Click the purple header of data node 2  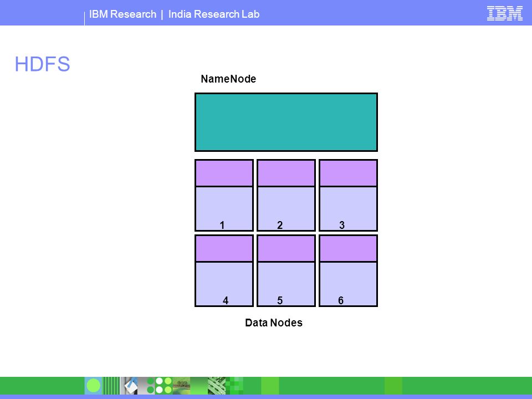[286, 173]
